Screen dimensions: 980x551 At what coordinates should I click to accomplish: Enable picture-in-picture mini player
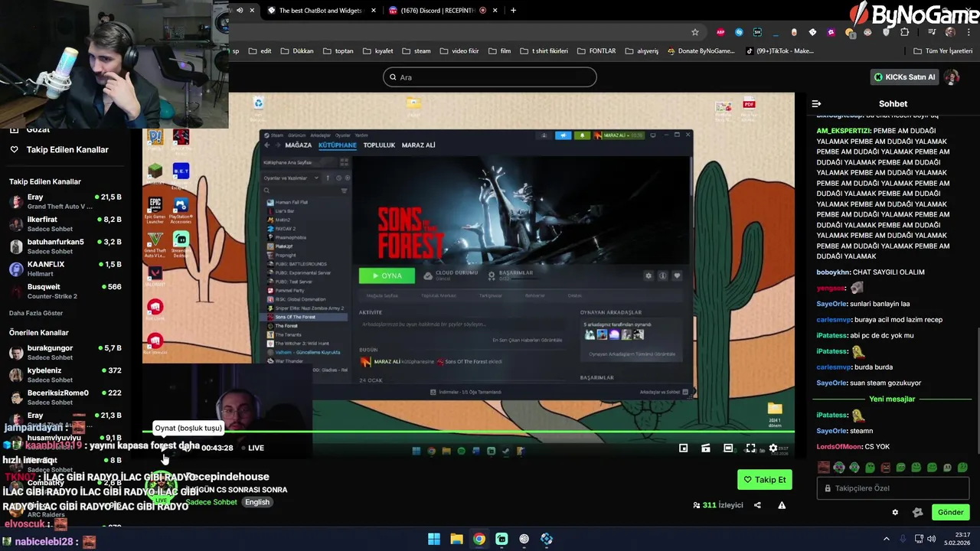pyautogui.click(x=684, y=448)
